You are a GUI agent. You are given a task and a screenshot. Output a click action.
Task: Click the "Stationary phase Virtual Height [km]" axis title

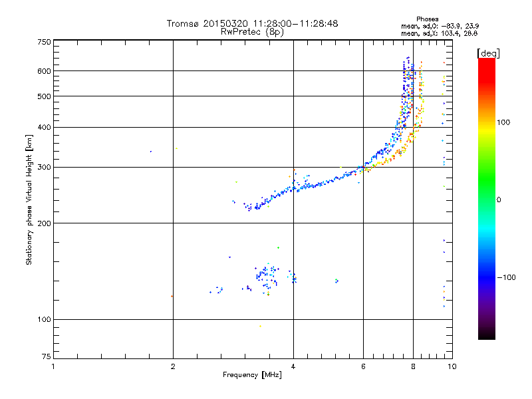[x=29, y=199]
